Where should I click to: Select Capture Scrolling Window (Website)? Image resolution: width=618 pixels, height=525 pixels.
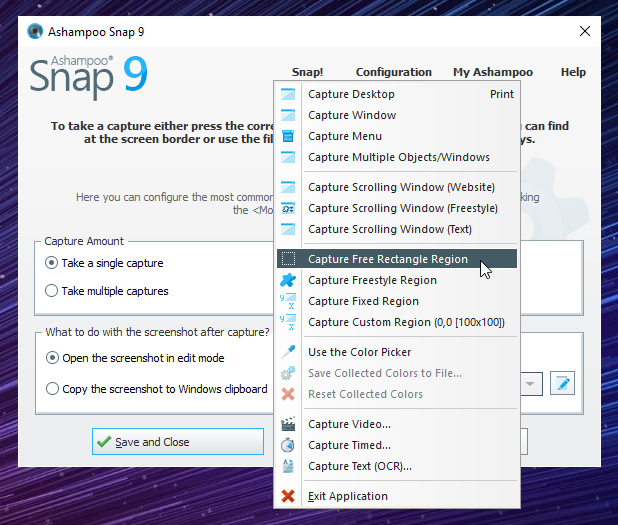[x=397, y=187]
